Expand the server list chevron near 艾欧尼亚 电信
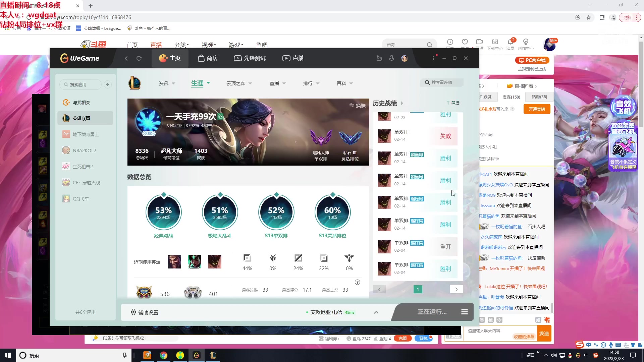644x362 pixels. 376,312
